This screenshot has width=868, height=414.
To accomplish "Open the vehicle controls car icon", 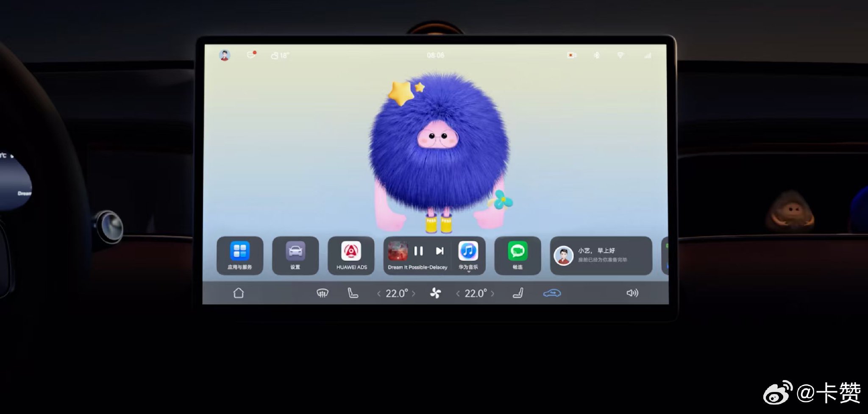I will click(x=552, y=293).
